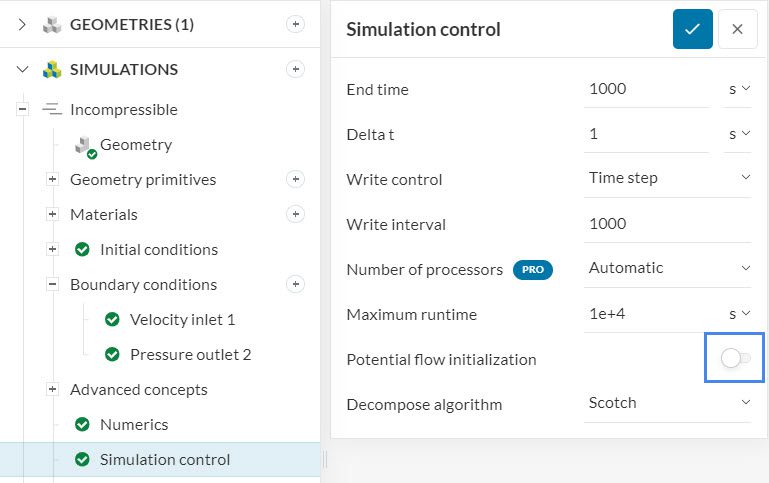
Task: Select Pressure outlet 2 boundary condition
Action: [190, 355]
